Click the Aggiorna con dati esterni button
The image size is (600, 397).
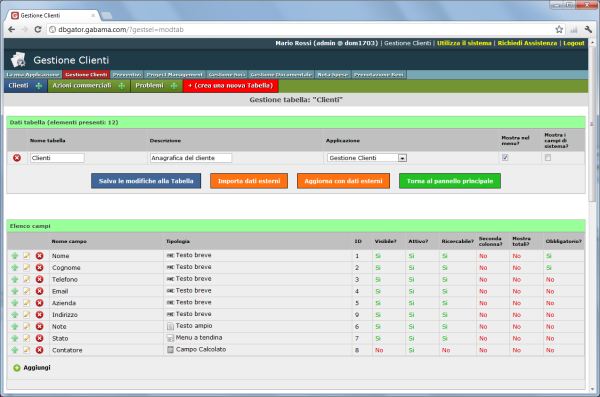tap(343, 181)
